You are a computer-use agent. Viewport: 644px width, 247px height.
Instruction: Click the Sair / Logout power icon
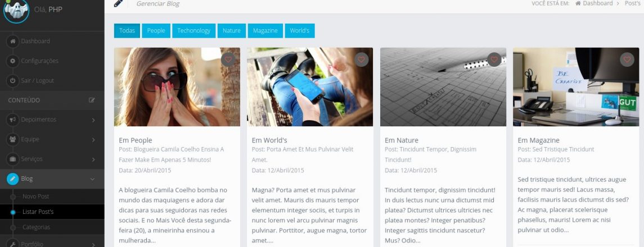(x=13, y=81)
